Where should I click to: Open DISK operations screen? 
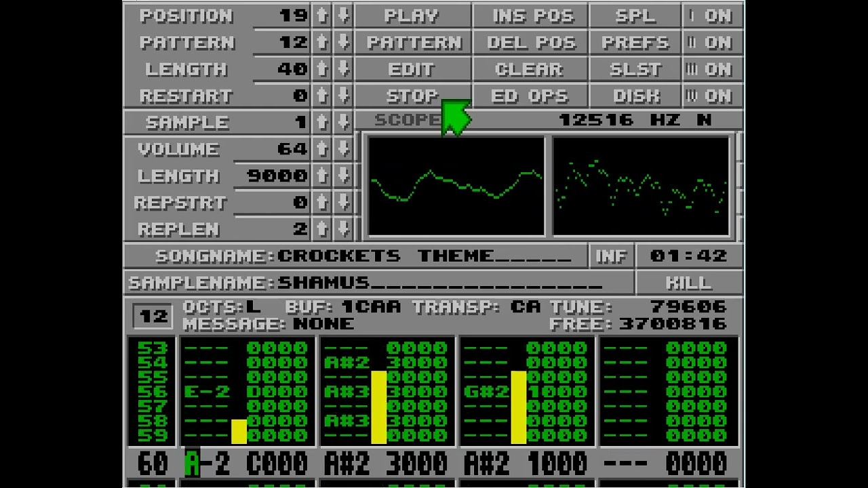(x=635, y=96)
